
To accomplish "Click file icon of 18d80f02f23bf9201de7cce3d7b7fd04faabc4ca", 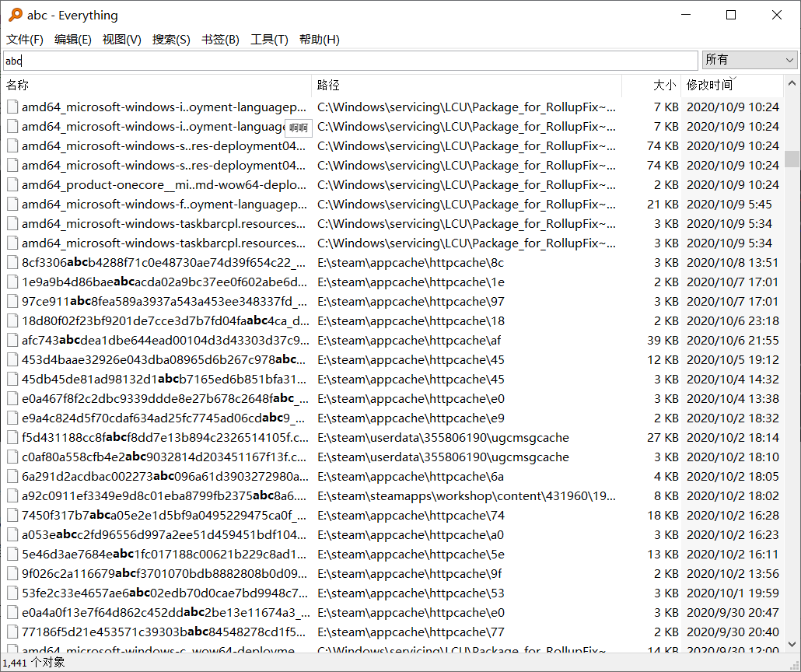I will (12, 321).
